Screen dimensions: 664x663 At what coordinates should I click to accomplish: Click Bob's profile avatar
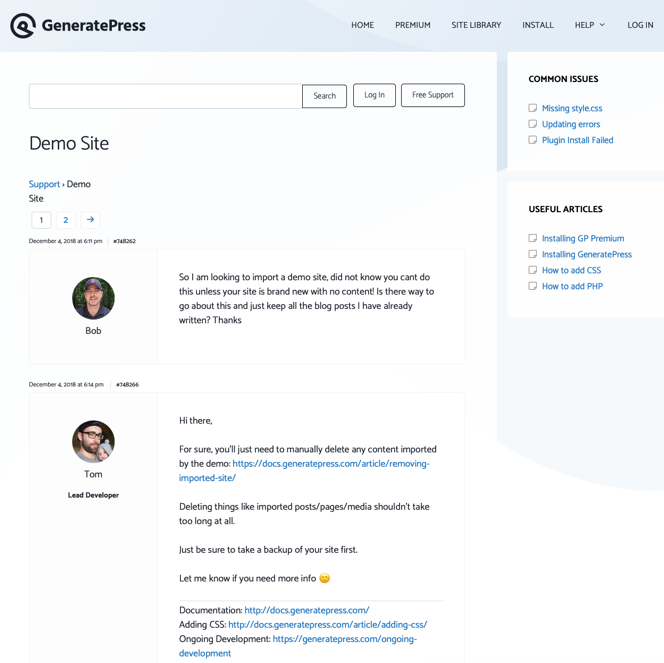(x=93, y=298)
